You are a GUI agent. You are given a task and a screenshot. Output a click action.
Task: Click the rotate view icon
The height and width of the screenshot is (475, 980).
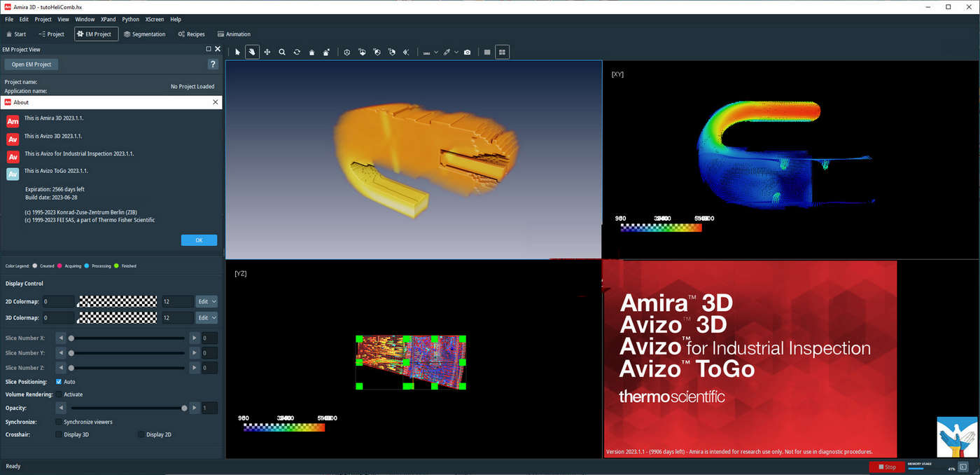click(297, 52)
